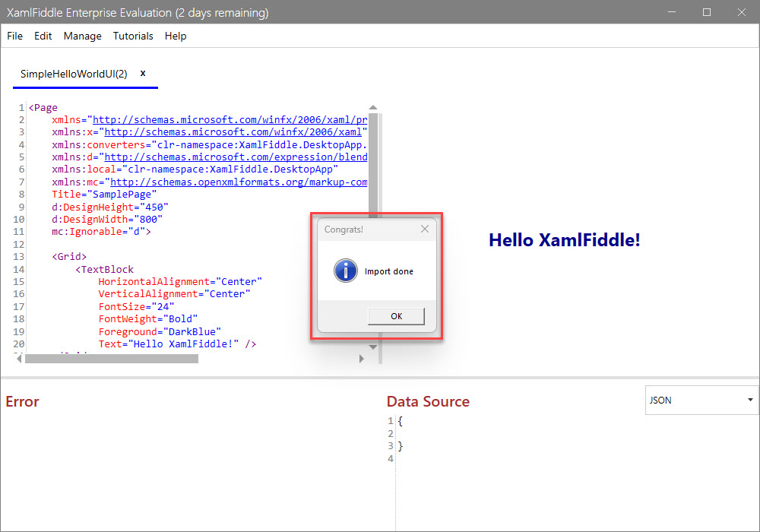
Task: Open the File menu
Action: (x=14, y=36)
